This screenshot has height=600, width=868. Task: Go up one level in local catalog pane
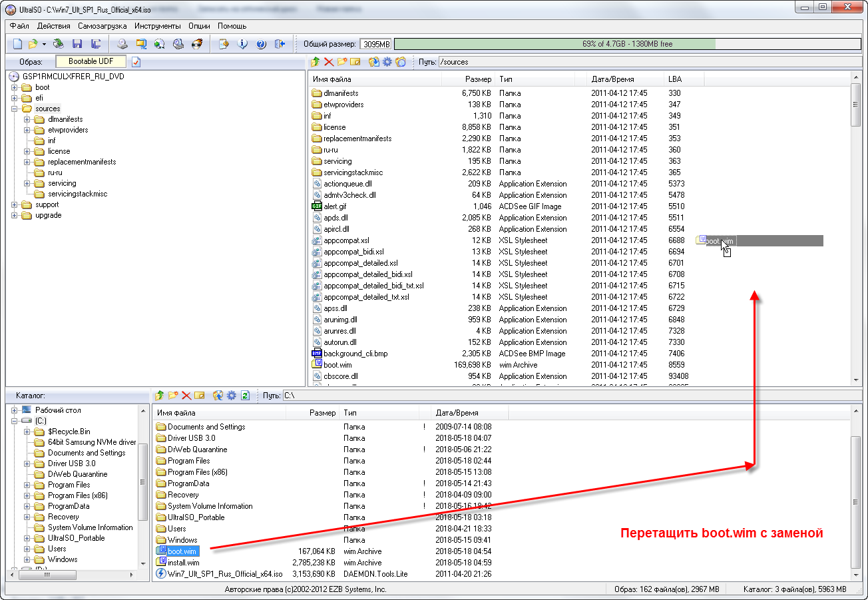pyautogui.click(x=160, y=395)
